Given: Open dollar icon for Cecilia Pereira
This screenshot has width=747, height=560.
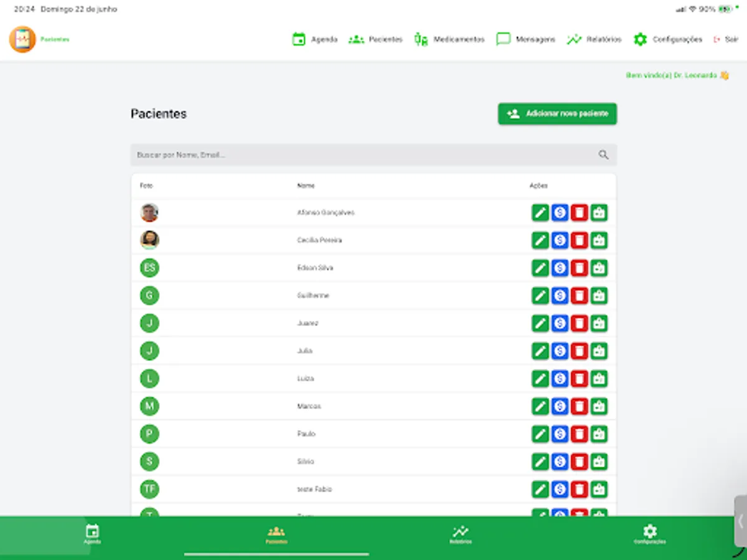Looking at the screenshot, I should tap(560, 240).
